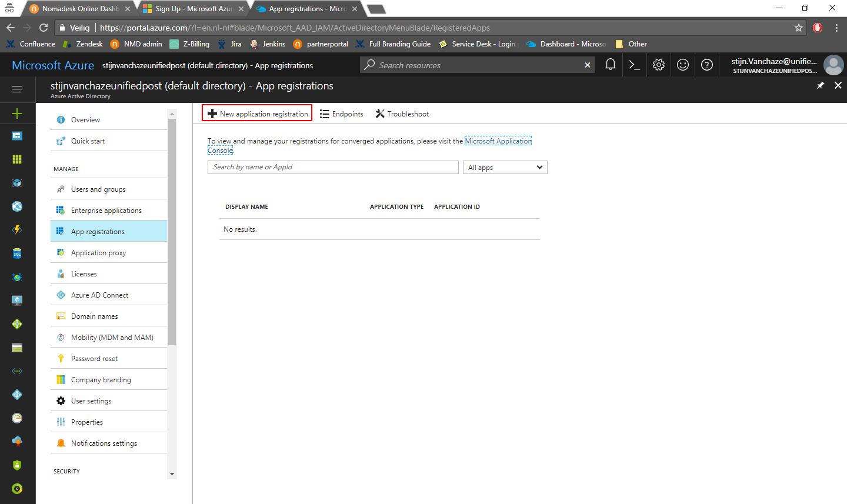This screenshot has width=847, height=504.
Task: Sort by DISPLAY NAME column header
Action: (x=246, y=207)
